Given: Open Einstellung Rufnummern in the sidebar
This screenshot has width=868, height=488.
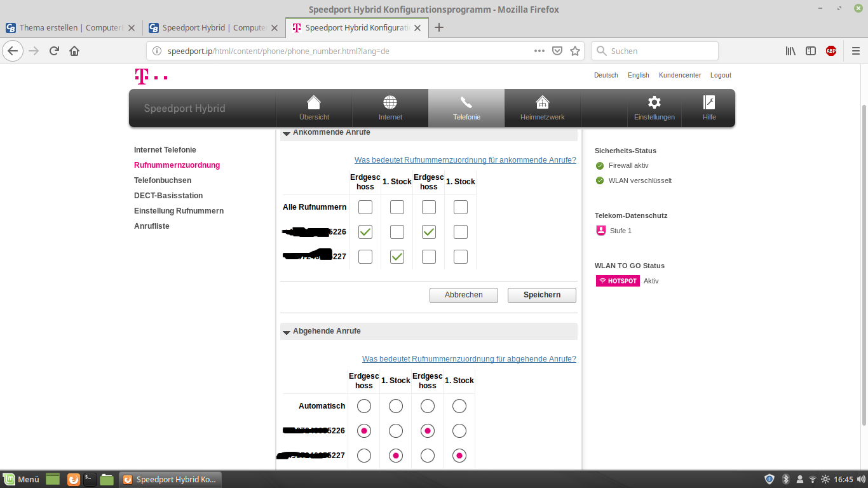Looking at the screenshot, I should pyautogui.click(x=179, y=211).
